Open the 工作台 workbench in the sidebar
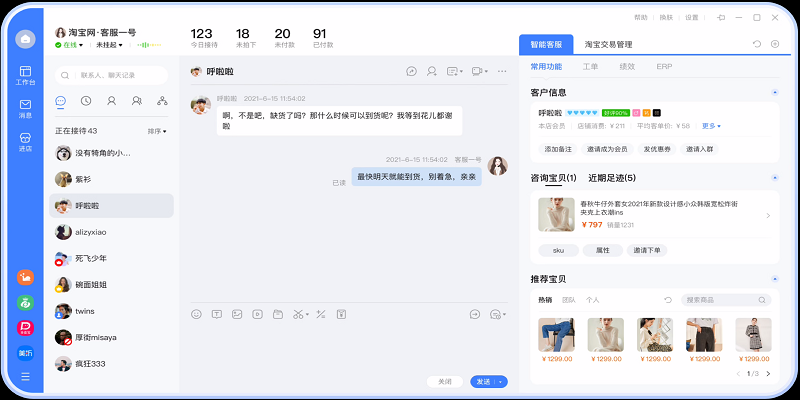This screenshot has width=800, height=400. (x=25, y=75)
